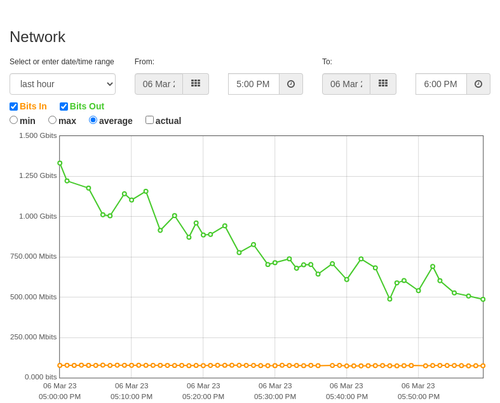Click the To: label

pyautogui.click(x=327, y=62)
